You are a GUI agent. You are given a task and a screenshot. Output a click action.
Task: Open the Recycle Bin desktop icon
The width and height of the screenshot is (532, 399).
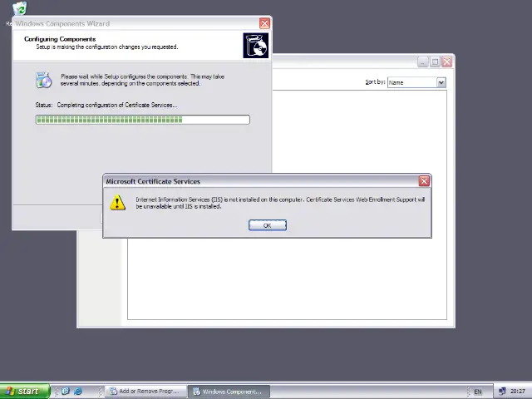point(19,9)
